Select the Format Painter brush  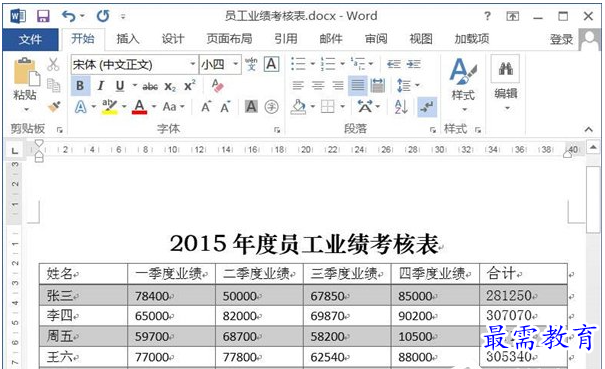pyautogui.click(x=54, y=106)
